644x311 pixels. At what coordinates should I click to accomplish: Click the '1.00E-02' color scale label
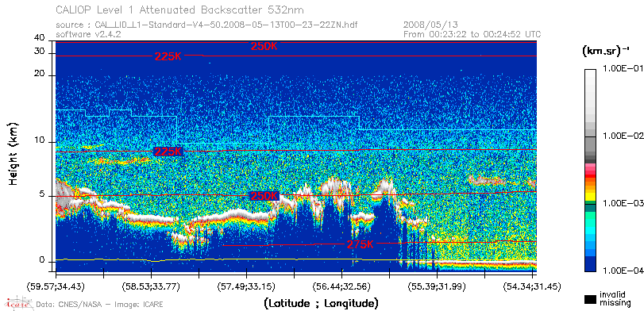click(623, 136)
